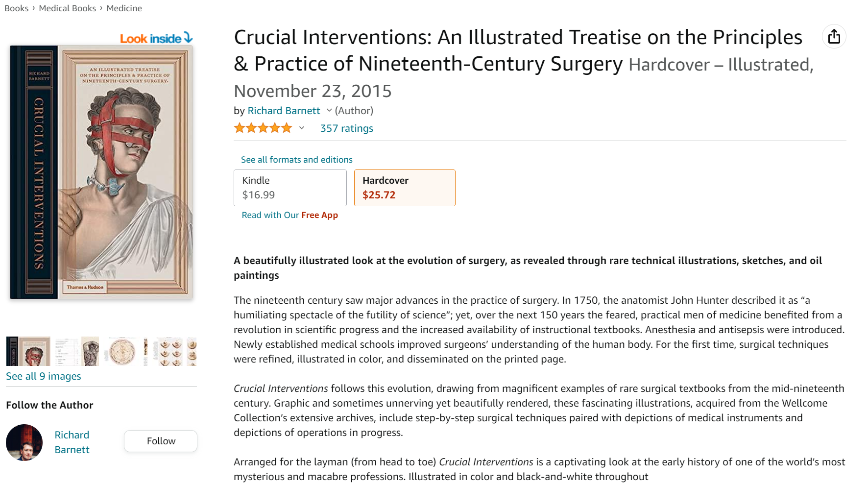The image size is (868, 484).
Task: Click the large book cover image
Action: 101,172
